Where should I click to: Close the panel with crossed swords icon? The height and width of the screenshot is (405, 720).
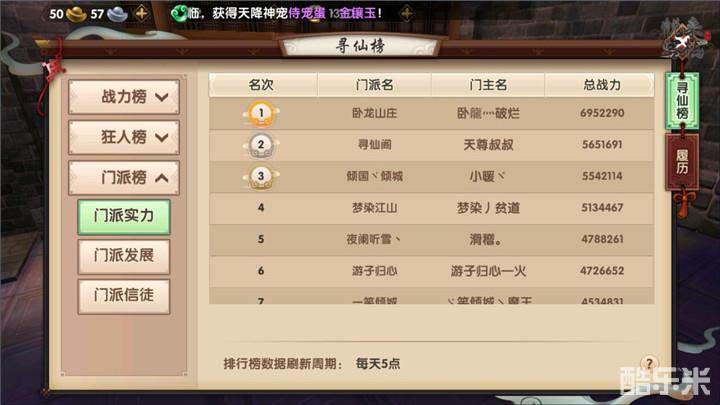tap(682, 42)
